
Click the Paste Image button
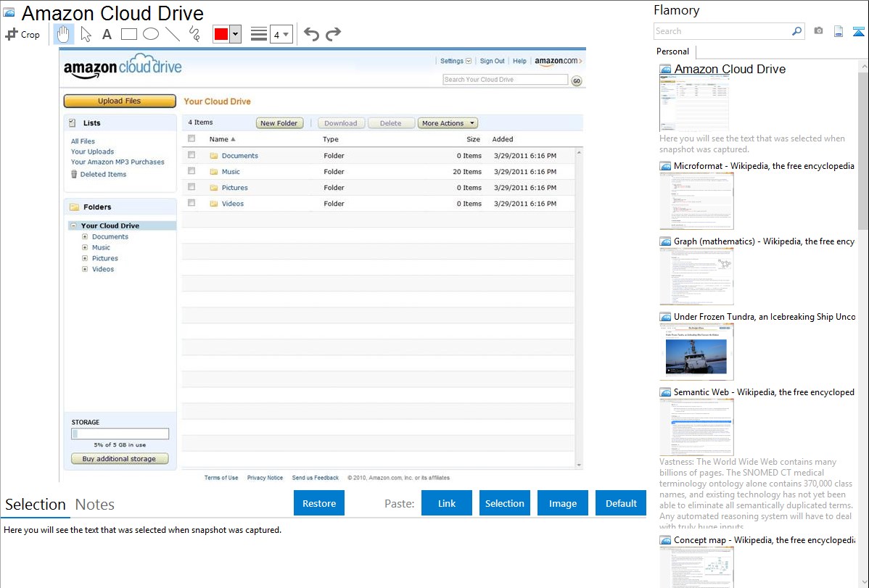(x=562, y=503)
